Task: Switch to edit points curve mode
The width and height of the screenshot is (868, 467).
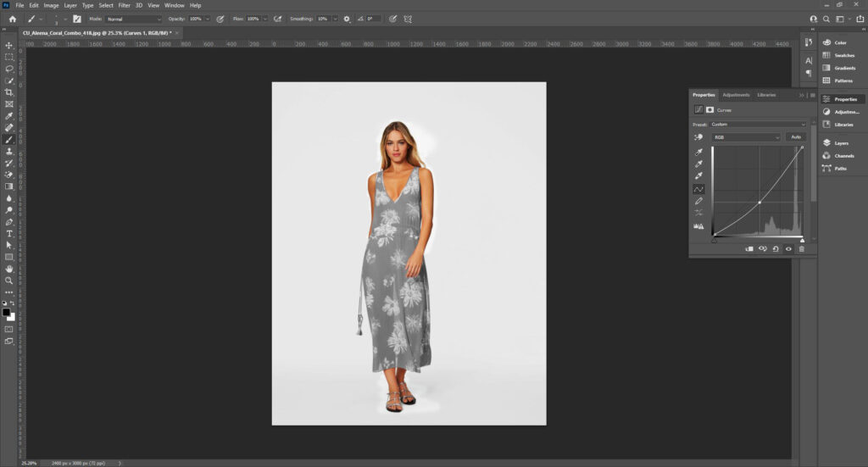Action: pos(698,189)
